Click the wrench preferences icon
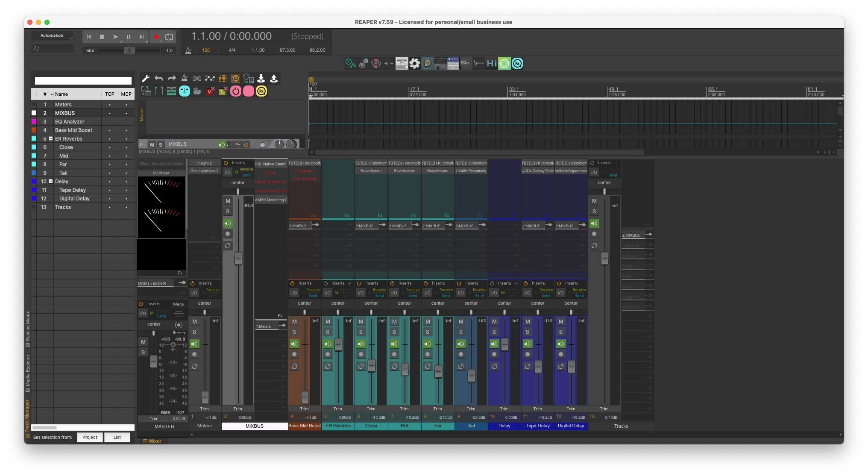 pos(146,78)
